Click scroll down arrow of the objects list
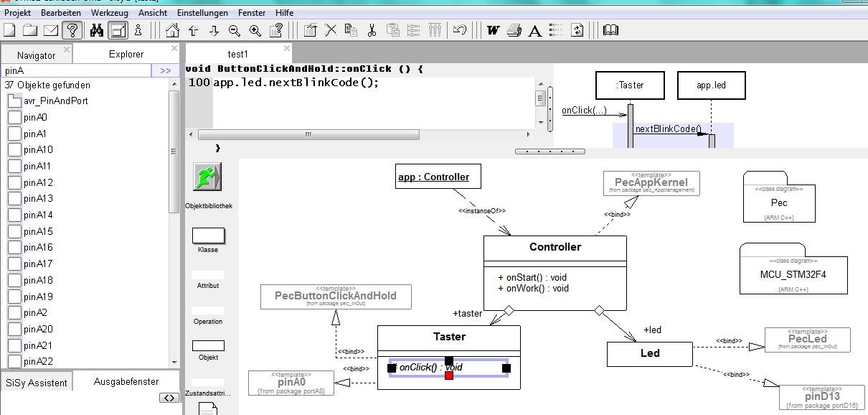The width and height of the screenshot is (868, 415). pyautogui.click(x=174, y=363)
